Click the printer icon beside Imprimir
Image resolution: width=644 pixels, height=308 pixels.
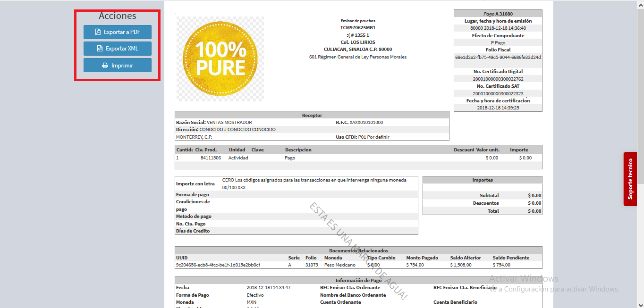pos(105,66)
